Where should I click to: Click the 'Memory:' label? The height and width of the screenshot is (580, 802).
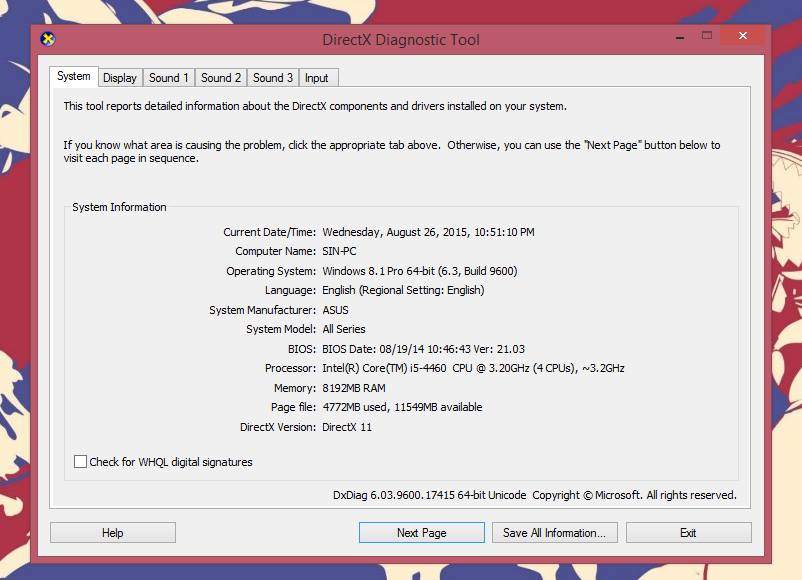click(295, 388)
